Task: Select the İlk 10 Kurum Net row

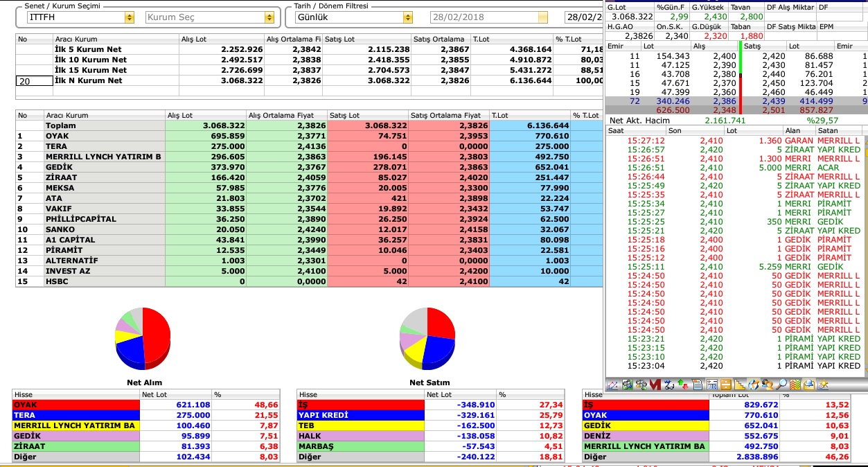Action: (x=309, y=60)
